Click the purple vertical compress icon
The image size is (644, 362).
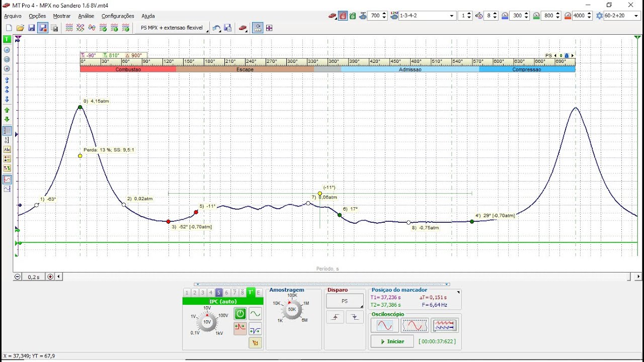point(269,28)
